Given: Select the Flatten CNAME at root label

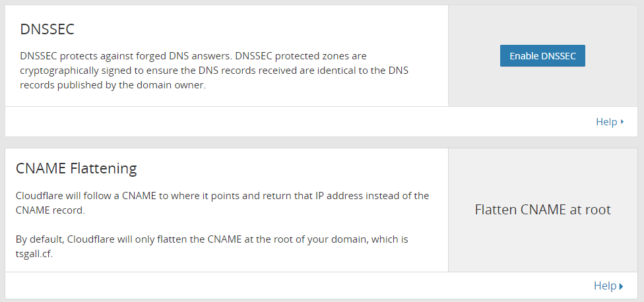Looking at the screenshot, I should [542, 210].
